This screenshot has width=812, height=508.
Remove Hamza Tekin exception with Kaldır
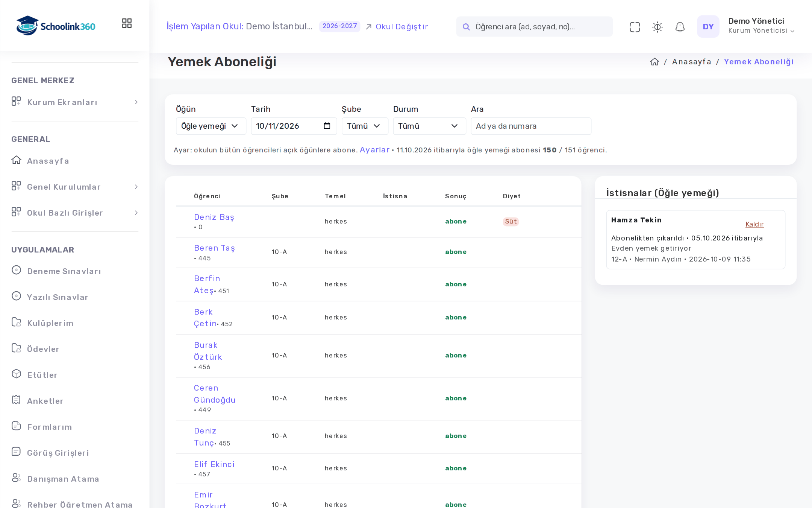(x=754, y=224)
